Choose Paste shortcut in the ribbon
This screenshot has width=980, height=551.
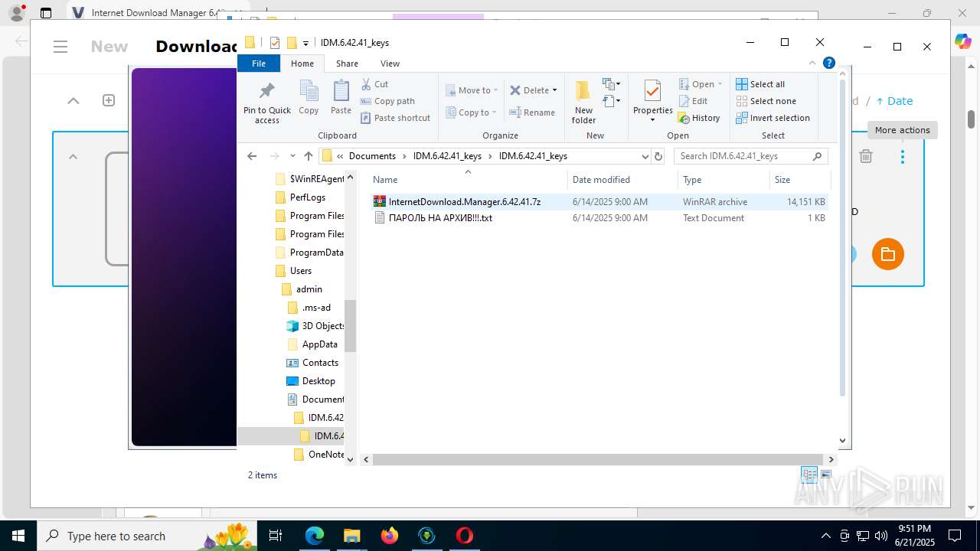coord(395,118)
